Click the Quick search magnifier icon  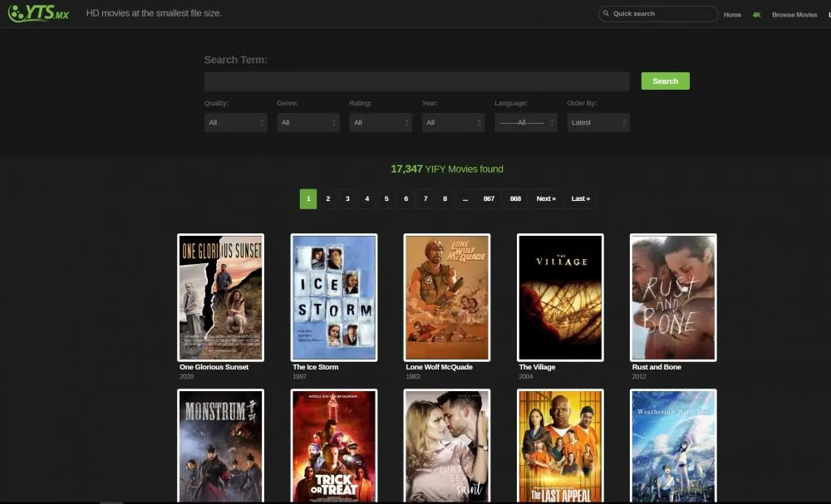pos(606,14)
